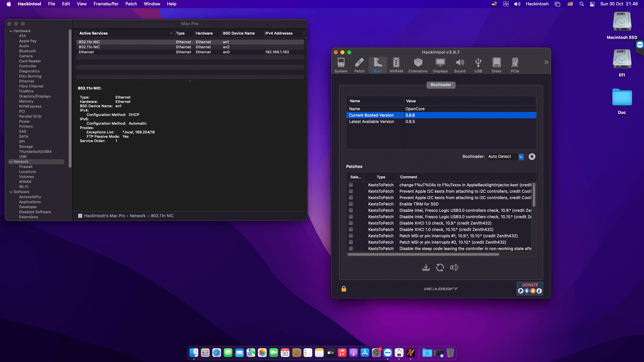Click the refresh patches icon

440,267
